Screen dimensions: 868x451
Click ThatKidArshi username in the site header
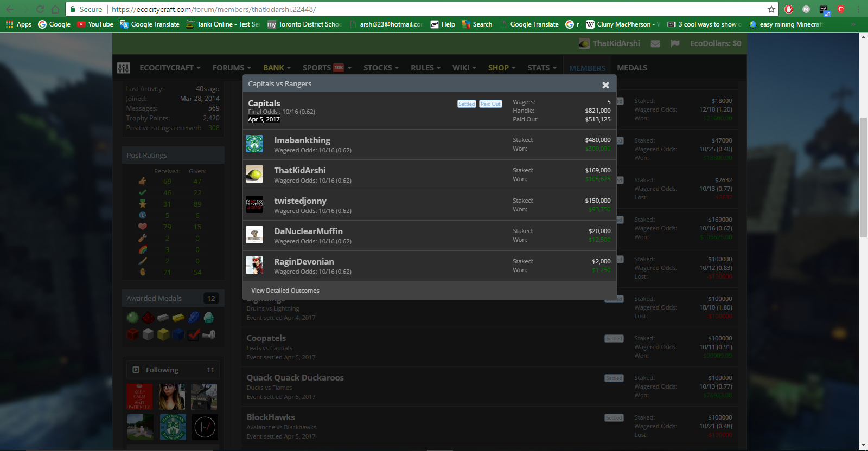pyautogui.click(x=616, y=43)
